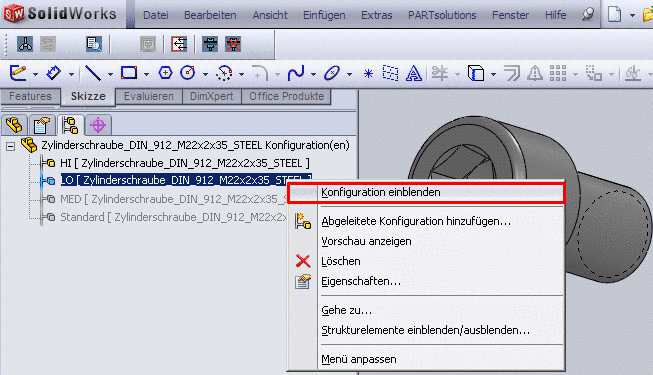Select the Spline sketch tool
This screenshot has height=375, width=653.
tap(296, 73)
